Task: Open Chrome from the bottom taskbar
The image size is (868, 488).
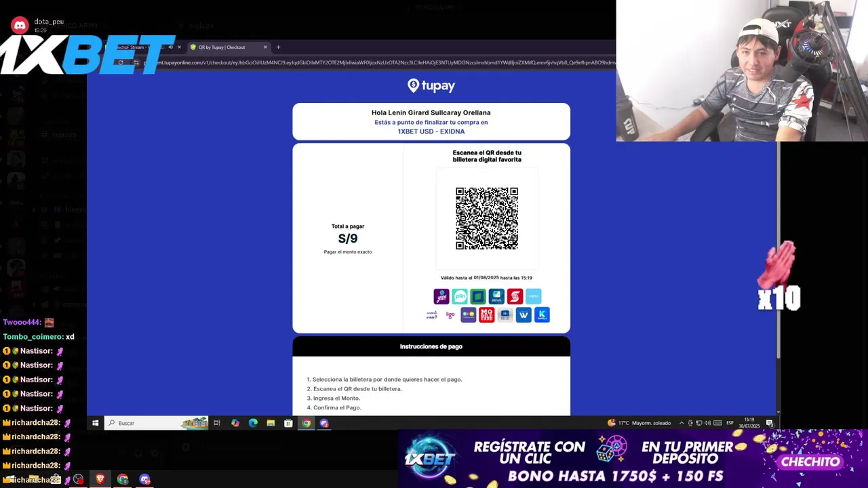Action: (123, 480)
